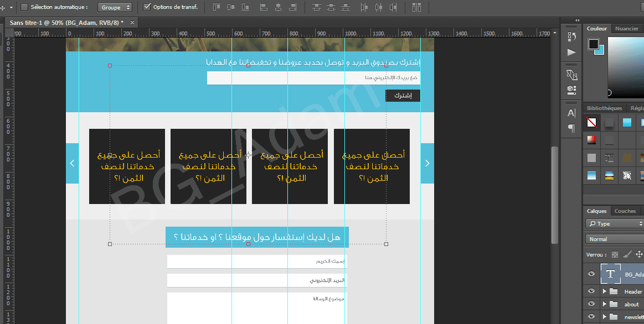Viewport: 644px width, 324px height.
Task: Open the Paragraph panel icon
Action: tap(572, 128)
